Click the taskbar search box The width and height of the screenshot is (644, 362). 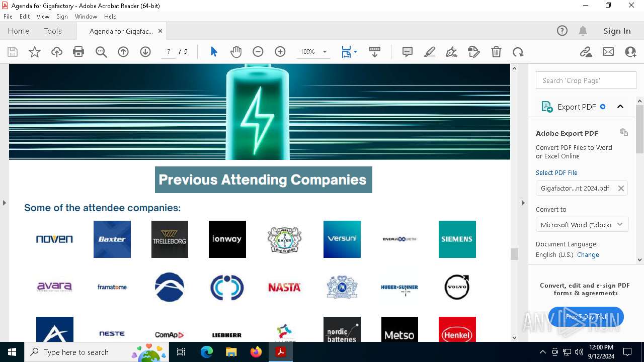tap(97, 352)
